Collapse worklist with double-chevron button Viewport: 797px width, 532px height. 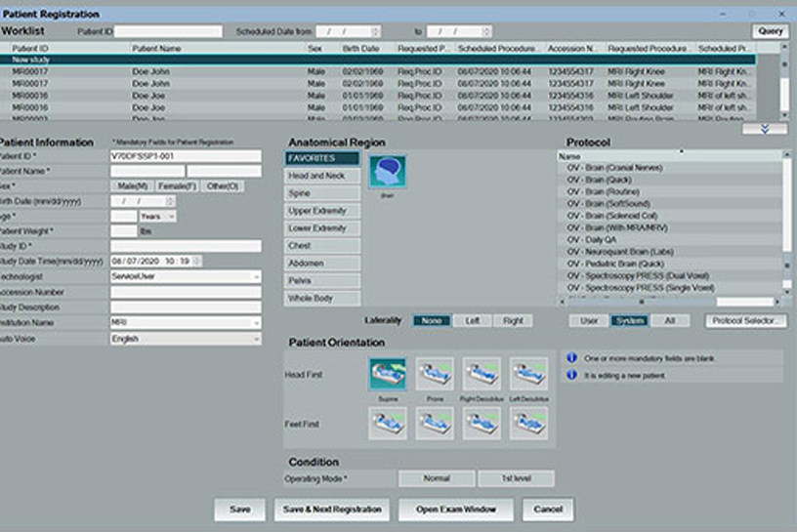[765, 129]
